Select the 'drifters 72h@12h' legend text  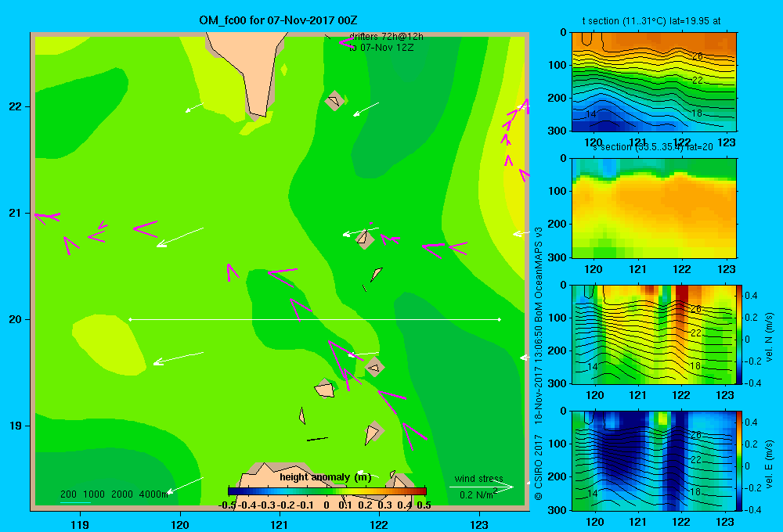point(386,37)
